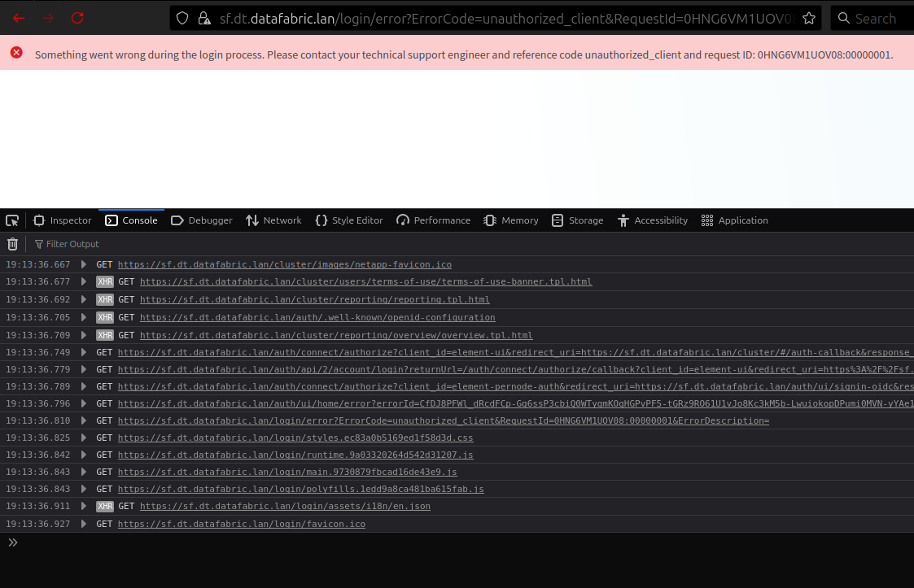Click the console prompt chevrons icon
This screenshot has height=588, width=914.
[x=13, y=542]
